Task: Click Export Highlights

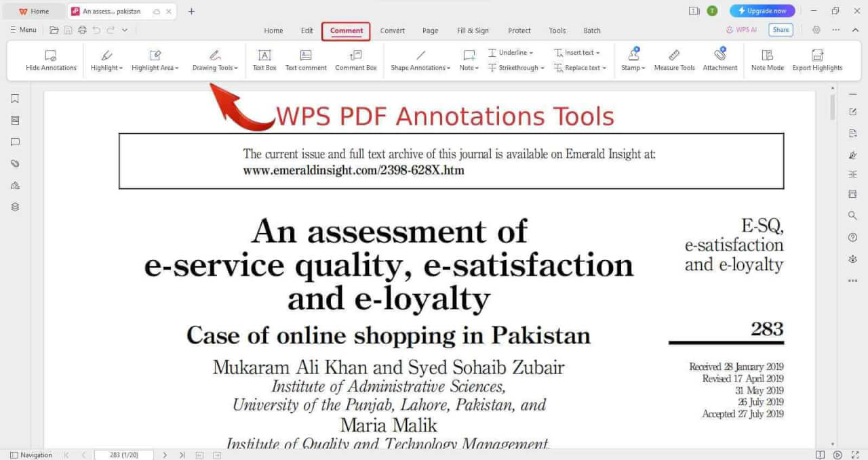Action: pos(817,60)
